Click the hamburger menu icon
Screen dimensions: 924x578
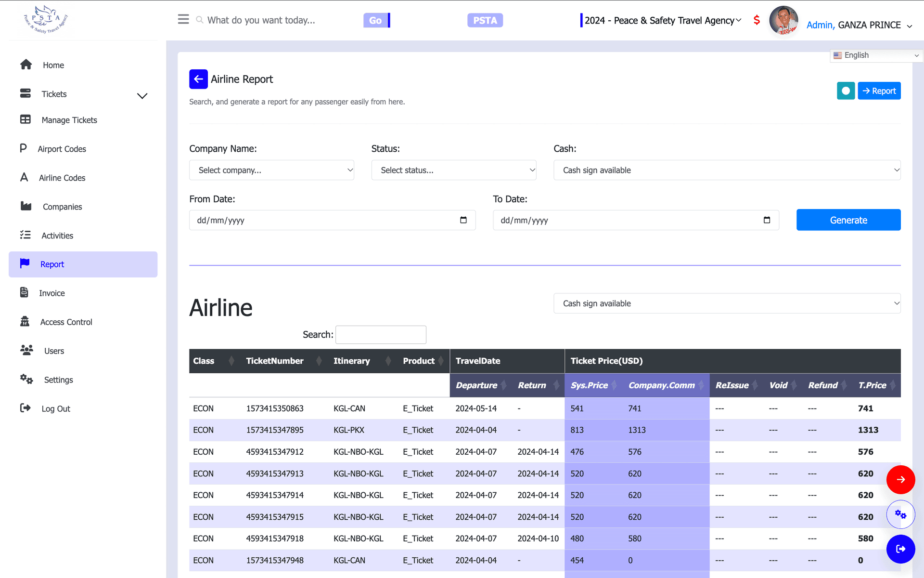click(x=183, y=19)
